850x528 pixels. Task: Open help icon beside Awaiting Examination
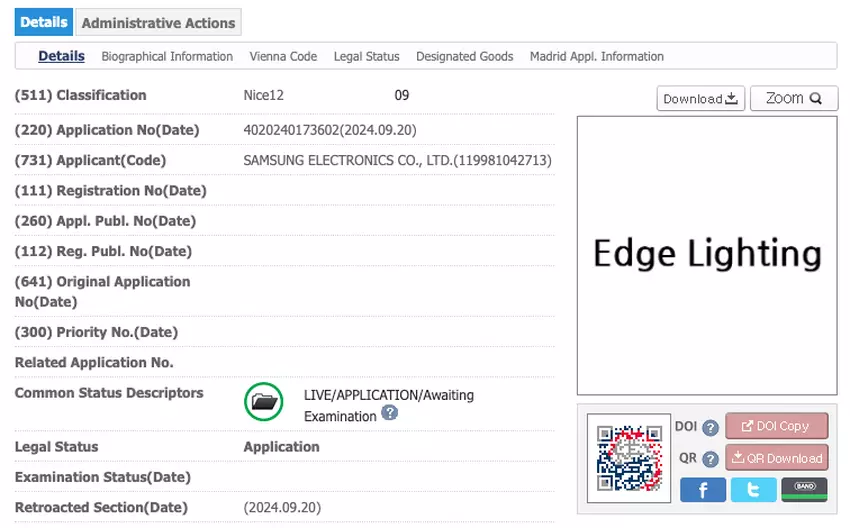390,413
